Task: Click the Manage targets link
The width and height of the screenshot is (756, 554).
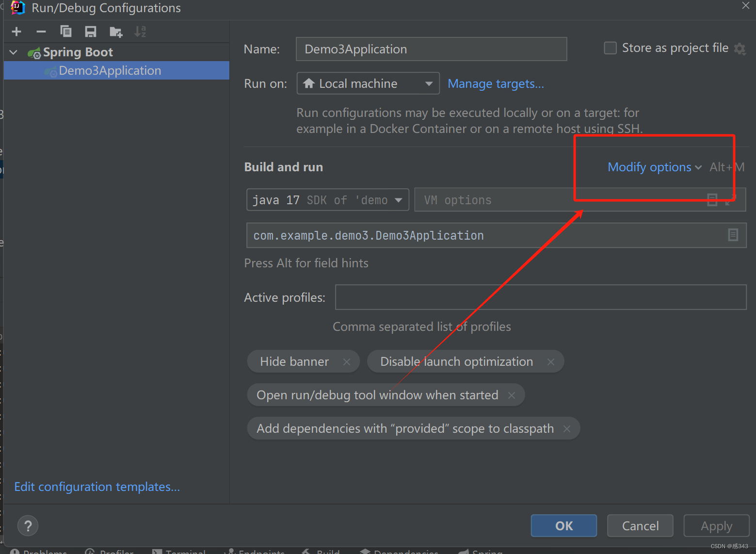Action: [x=496, y=83]
